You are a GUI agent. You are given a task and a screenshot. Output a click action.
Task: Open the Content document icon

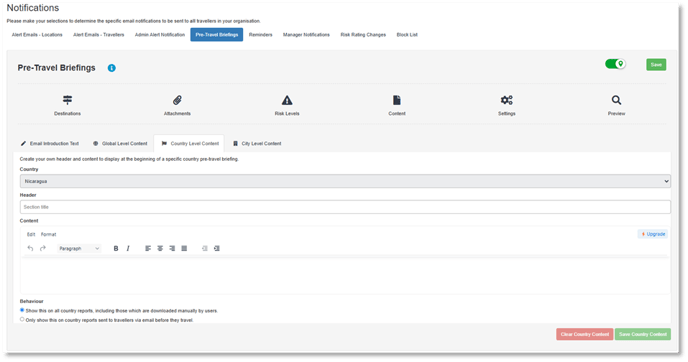(x=397, y=100)
